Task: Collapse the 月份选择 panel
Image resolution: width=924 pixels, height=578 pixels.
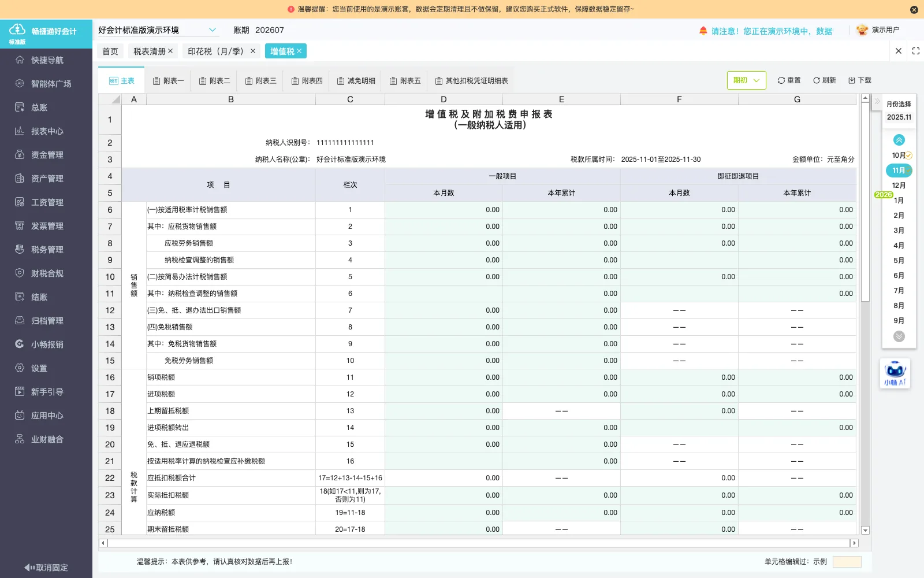Action: tap(877, 102)
